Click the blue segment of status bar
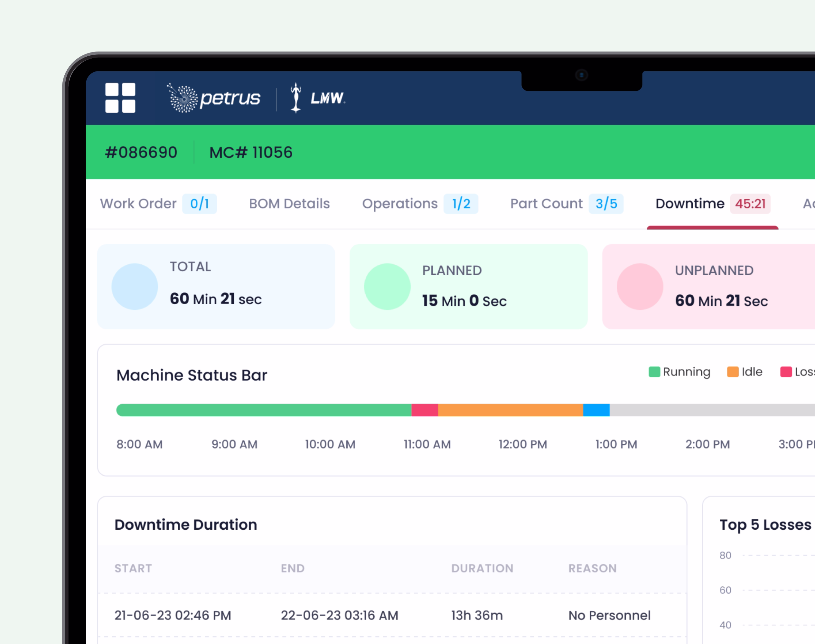 pyautogui.click(x=596, y=410)
